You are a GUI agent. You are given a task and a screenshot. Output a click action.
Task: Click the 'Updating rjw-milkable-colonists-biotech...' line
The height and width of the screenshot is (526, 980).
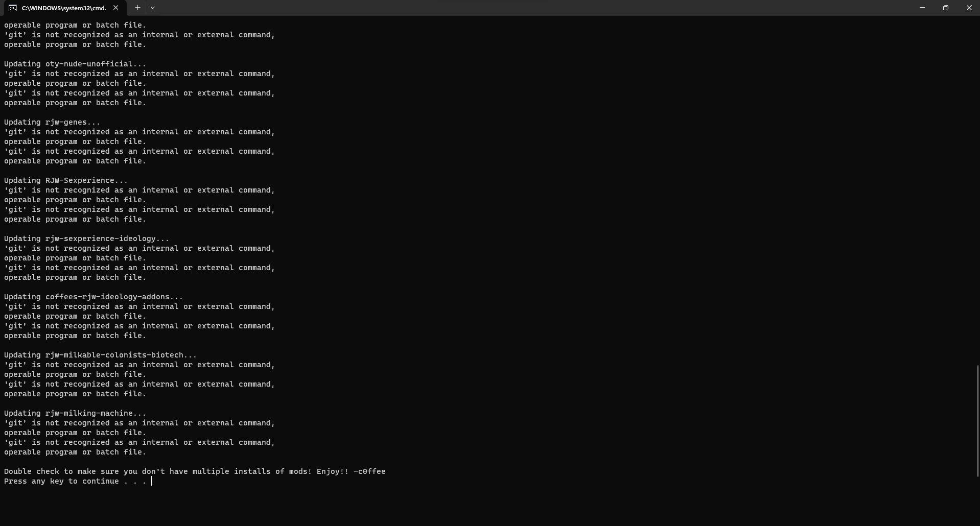click(100, 355)
